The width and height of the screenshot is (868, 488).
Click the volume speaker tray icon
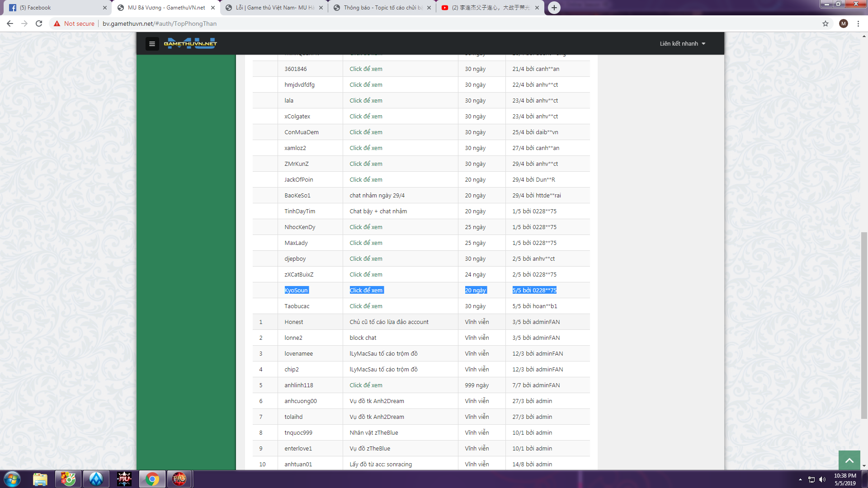(822, 479)
